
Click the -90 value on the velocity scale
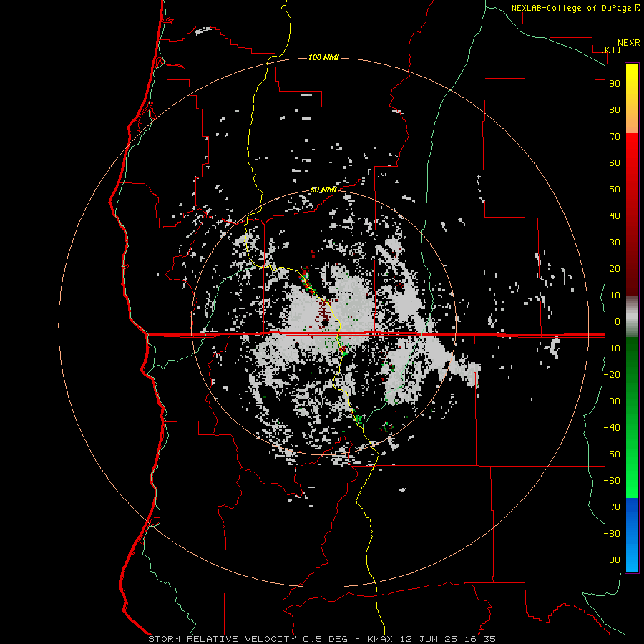[612, 560]
